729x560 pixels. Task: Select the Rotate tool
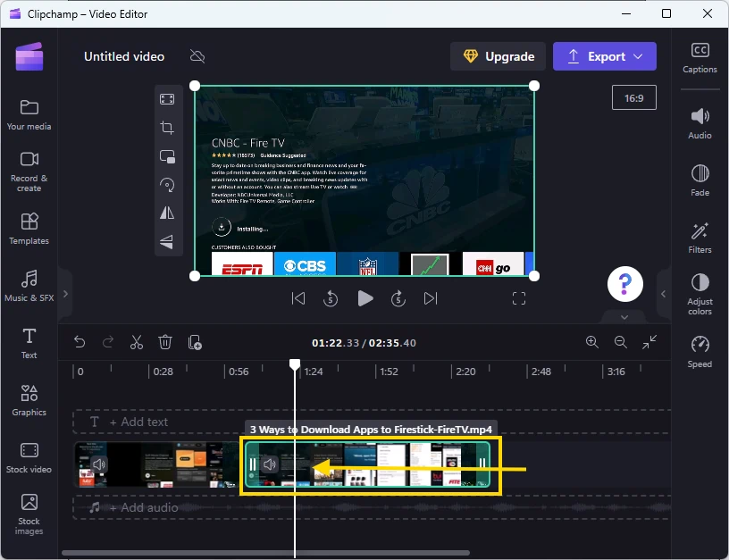[x=167, y=185]
